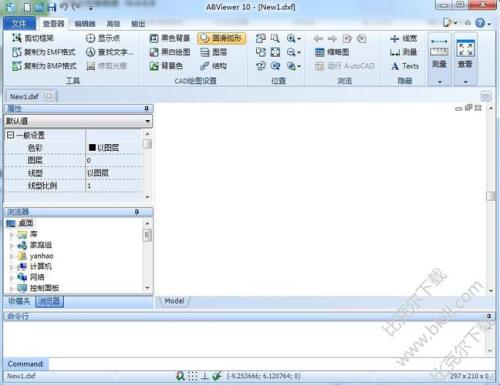Screen dimensions: 500x385
Task: Switch to the 收藏夹 favorites panel tab
Action: (x=19, y=301)
